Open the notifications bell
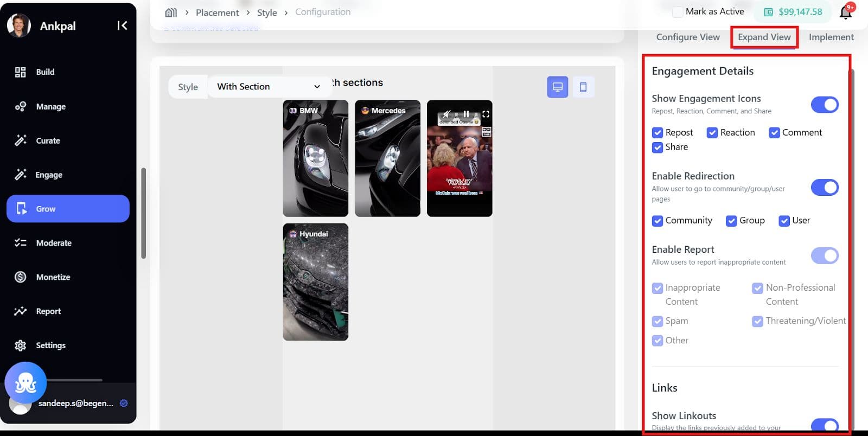 click(x=845, y=12)
